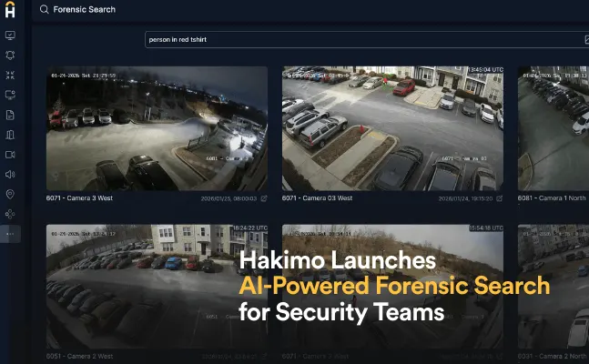
Task: Open the thumbnail above 6031 - Camera 2 North
Action: (x=553, y=287)
